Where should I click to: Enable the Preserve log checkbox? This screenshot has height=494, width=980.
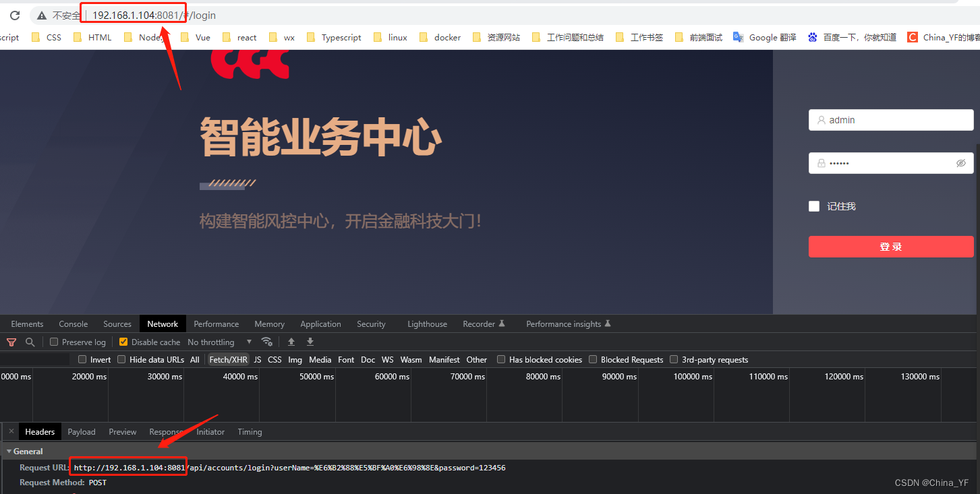[53, 342]
